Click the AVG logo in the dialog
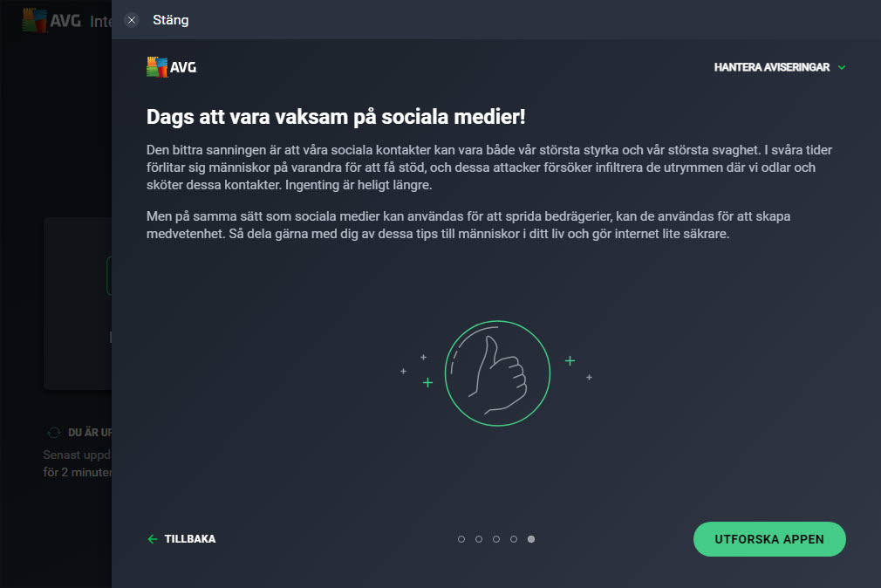This screenshot has width=881, height=588. click(x=171, y=67)
